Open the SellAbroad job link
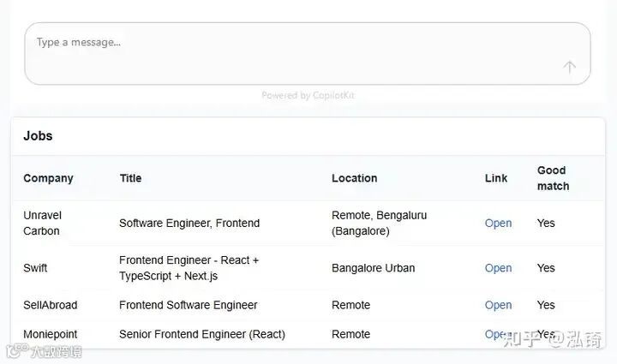 (x=498, y=305)
